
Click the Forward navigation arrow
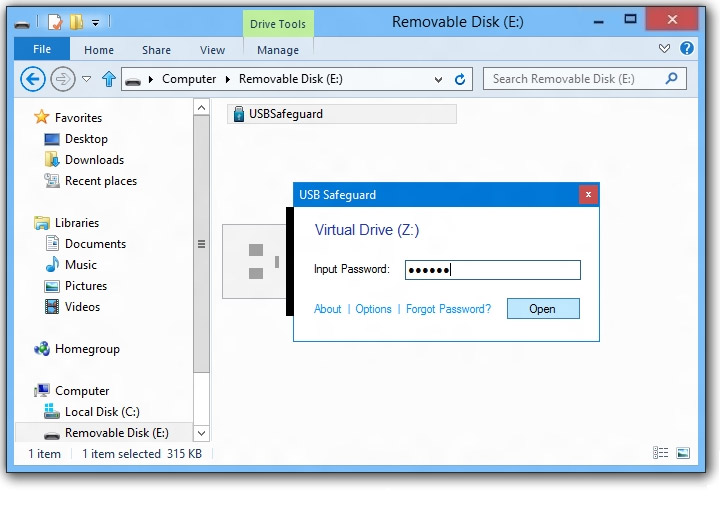pos(62,79)
